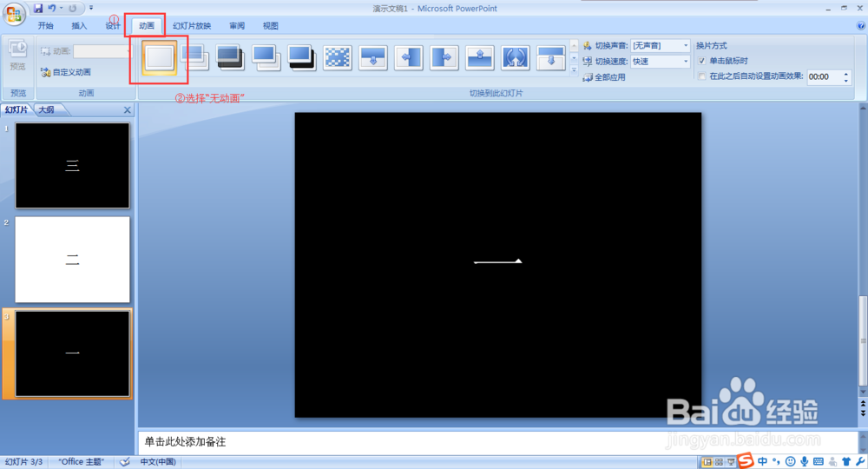Decrease the auto-advance time stepper
This screenshot has width=868, height=469.
click(x=845, y=81)
